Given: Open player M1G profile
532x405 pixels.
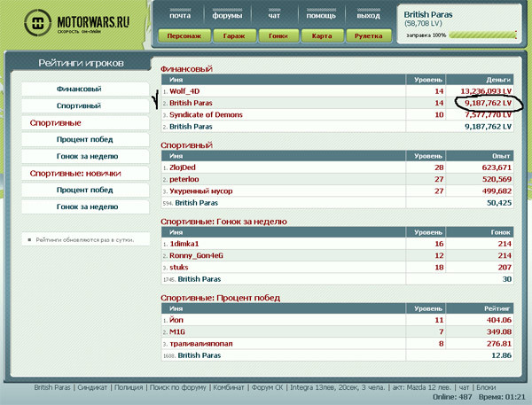Looking at the screenshot, I should [177, 331].
